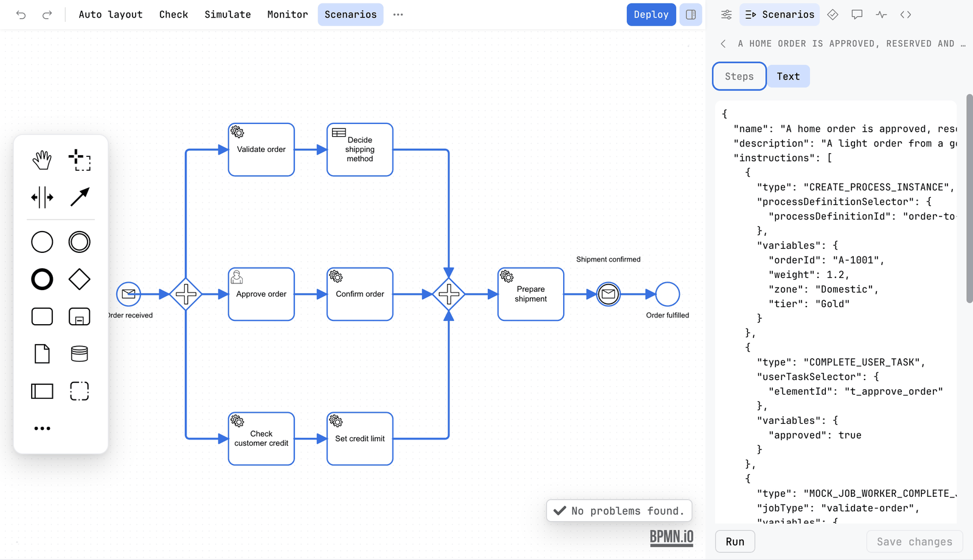Undo the last action
The height and width of the screenshot is (560, 973).
(21, 15)
